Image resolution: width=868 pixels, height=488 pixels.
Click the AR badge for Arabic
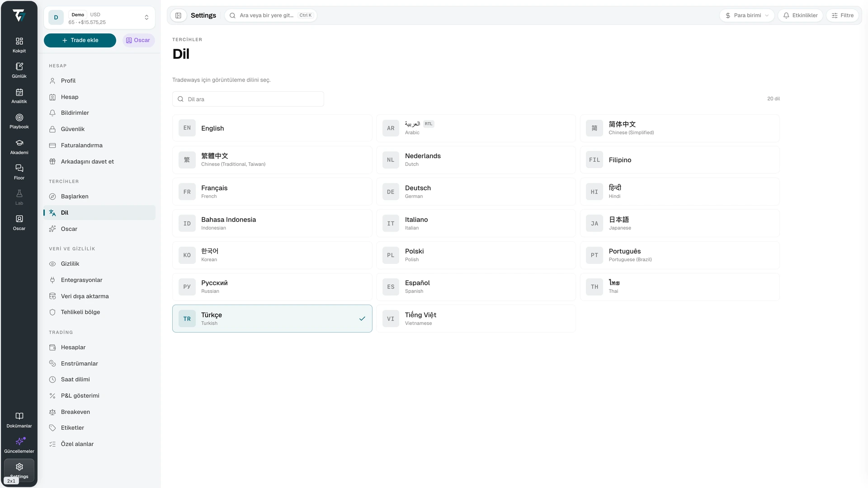coord(391,128)
